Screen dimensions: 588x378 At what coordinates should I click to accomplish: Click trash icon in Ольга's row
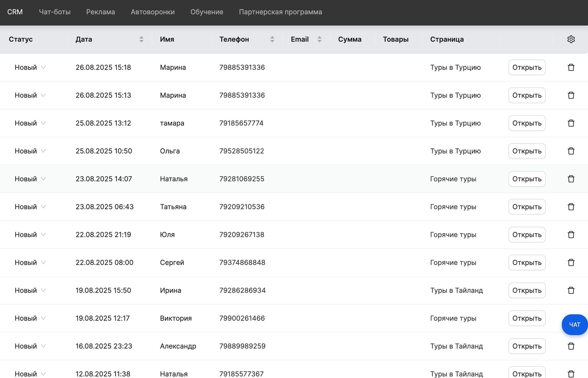tap(571, 151)
